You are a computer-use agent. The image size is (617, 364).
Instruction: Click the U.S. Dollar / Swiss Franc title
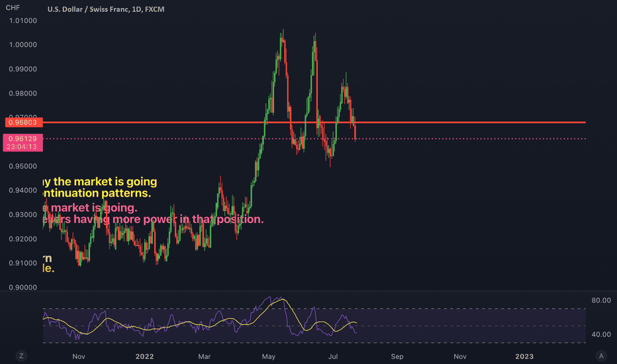coord(106,9)
